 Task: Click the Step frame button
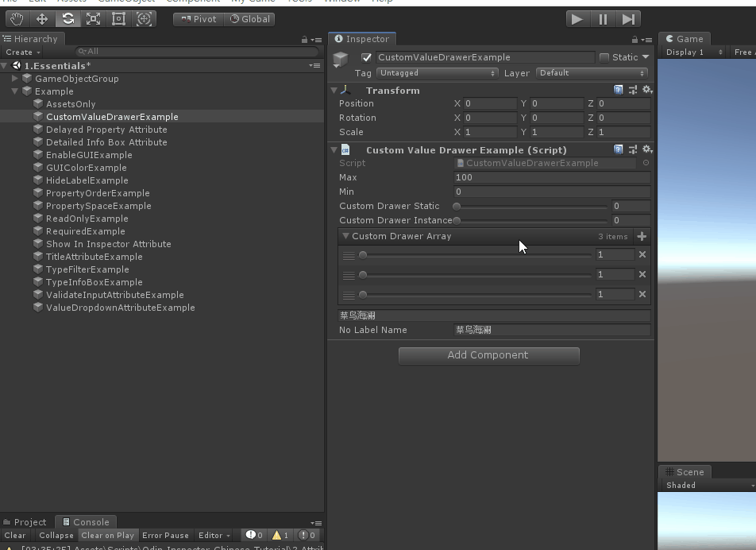point(628,19)
